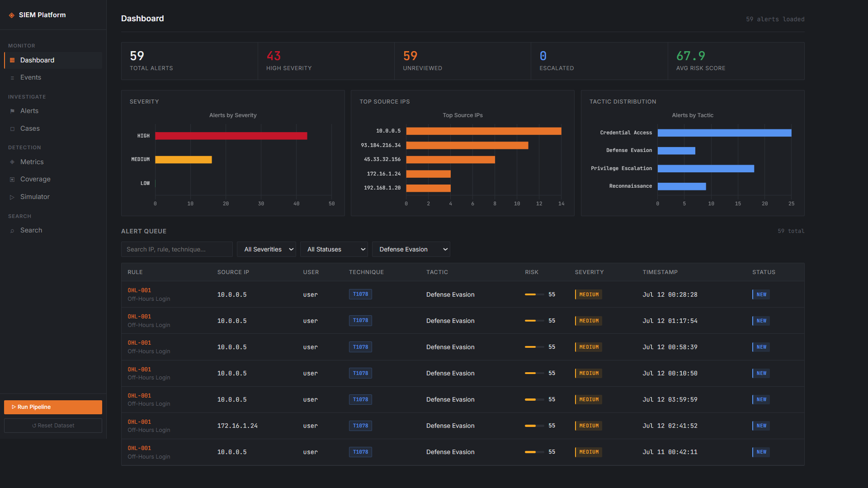868x488 pixels.
Task: Click the Escalated stat card
Action: pyautogui.click(x=599, y=61)
